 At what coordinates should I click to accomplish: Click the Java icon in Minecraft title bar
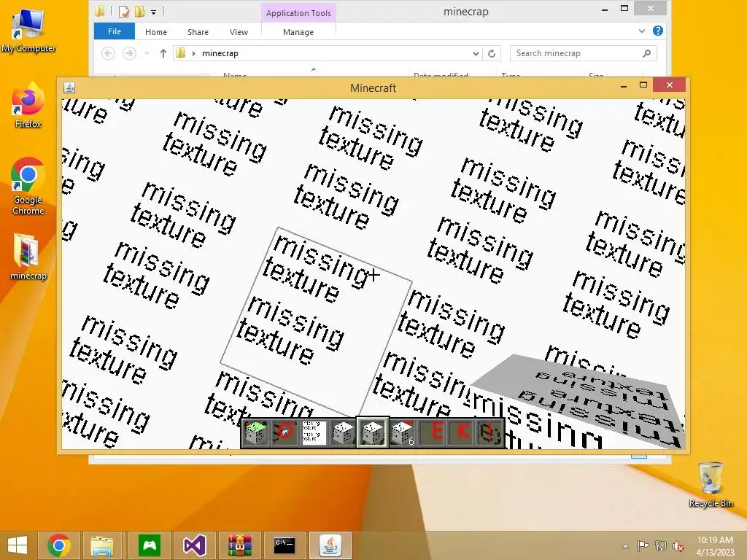click(x=69, y=87)
